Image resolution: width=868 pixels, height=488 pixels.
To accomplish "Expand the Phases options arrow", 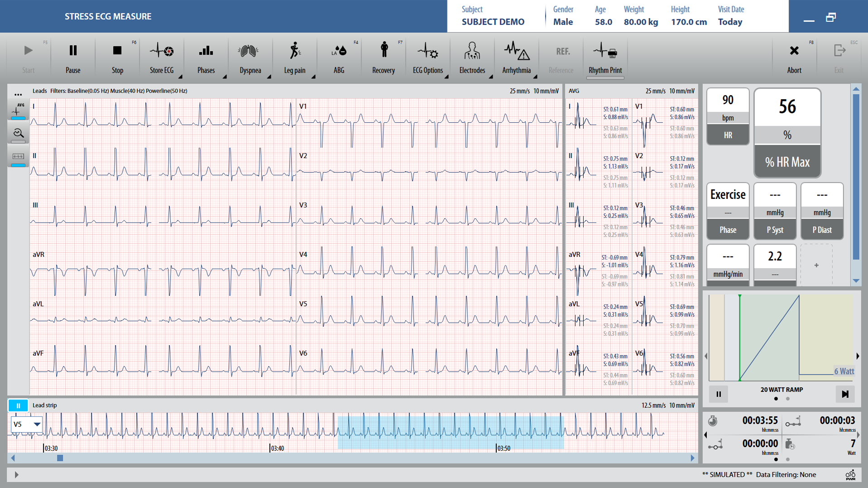I will click(225, 77).
